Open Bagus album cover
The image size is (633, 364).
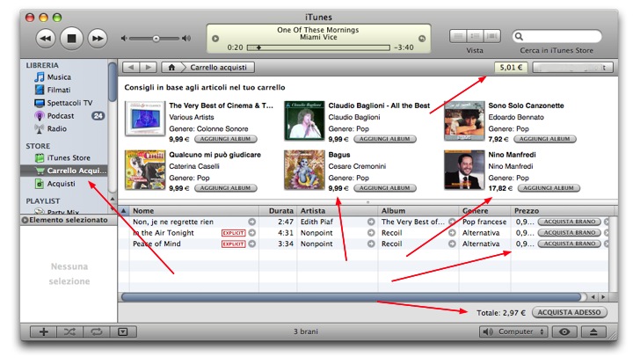(x=304, y=170)
